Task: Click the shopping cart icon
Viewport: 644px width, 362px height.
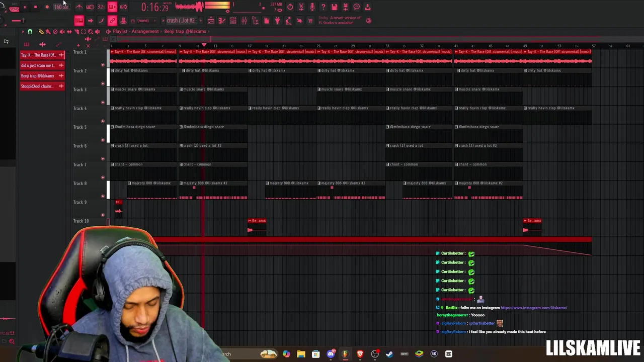Action: tap(310, 21)
